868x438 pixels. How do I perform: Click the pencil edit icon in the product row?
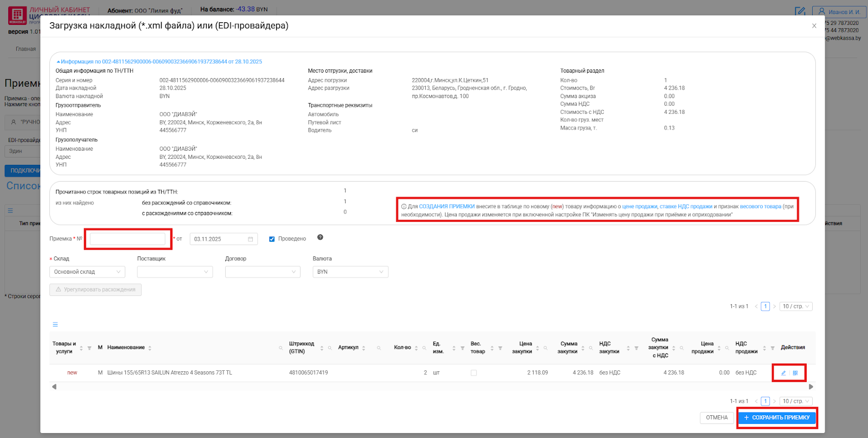point(783,373)
